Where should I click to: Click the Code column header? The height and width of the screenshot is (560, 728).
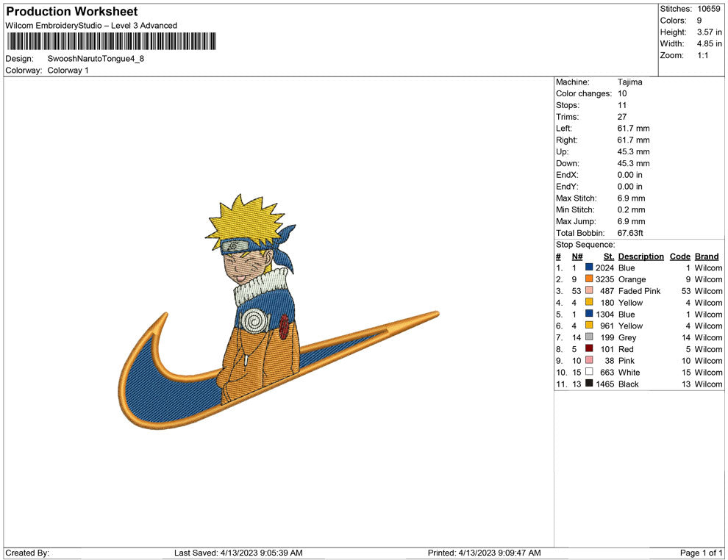(x=679, y=256)
